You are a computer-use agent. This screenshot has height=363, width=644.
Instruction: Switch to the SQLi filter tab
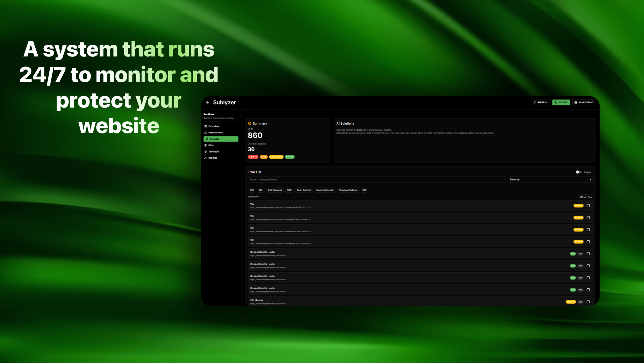tap(260, 190)
